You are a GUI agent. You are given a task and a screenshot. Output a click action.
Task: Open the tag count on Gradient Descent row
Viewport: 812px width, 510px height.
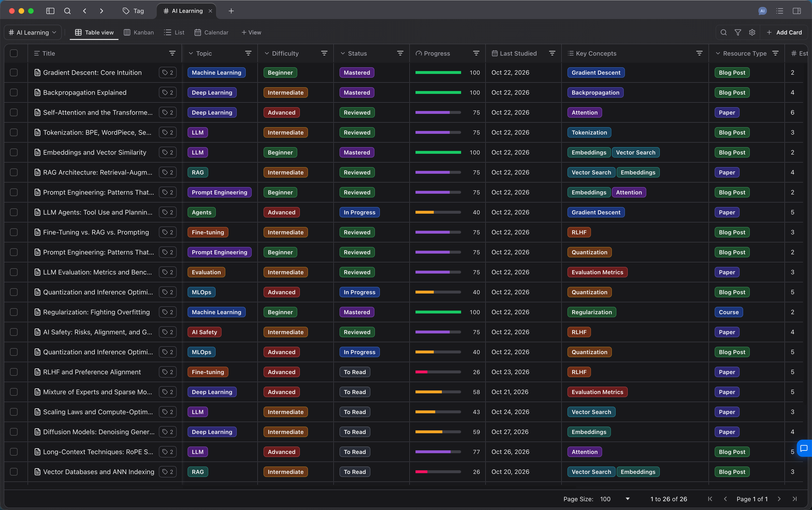(168, 72)
